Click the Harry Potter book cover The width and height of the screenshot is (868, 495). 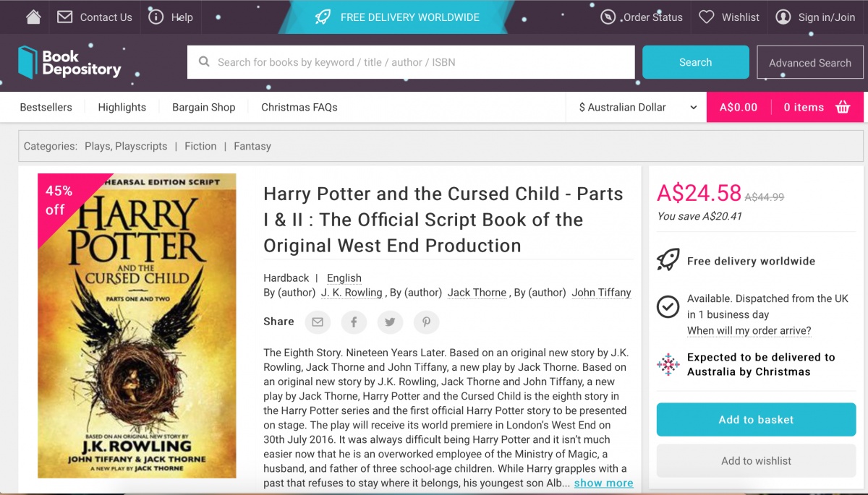137,325
